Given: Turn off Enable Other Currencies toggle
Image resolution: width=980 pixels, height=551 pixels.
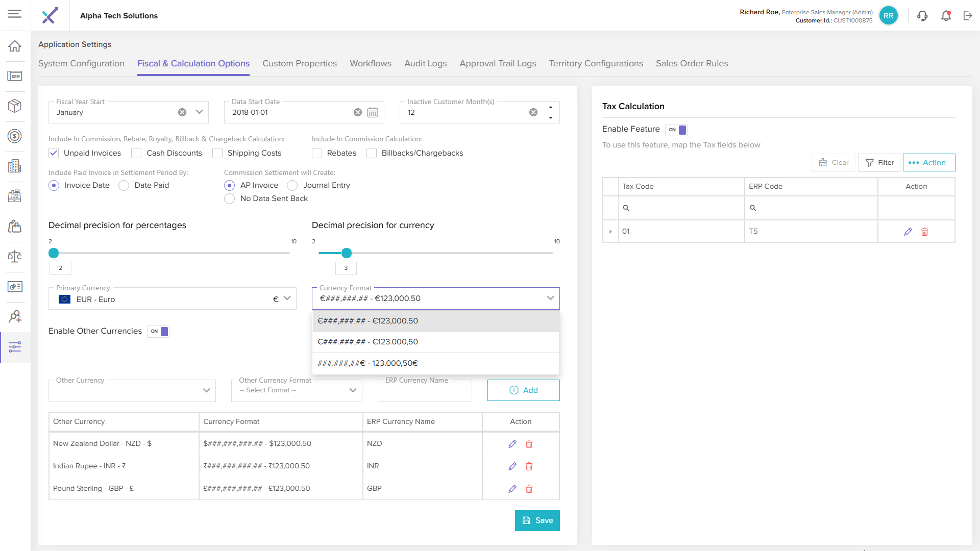Looking at the screenshot, I should click(159, 332).
